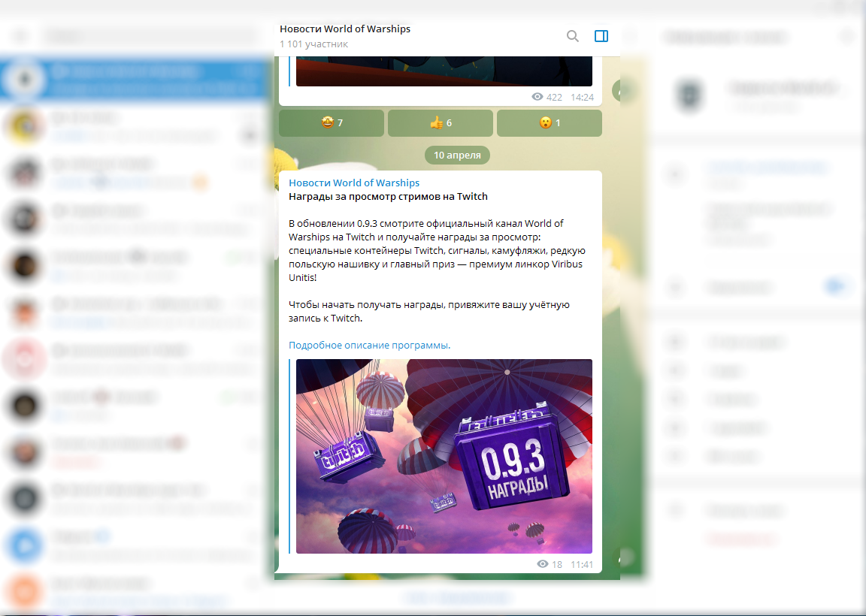Open search in the channel header

(x=573, y=36)
